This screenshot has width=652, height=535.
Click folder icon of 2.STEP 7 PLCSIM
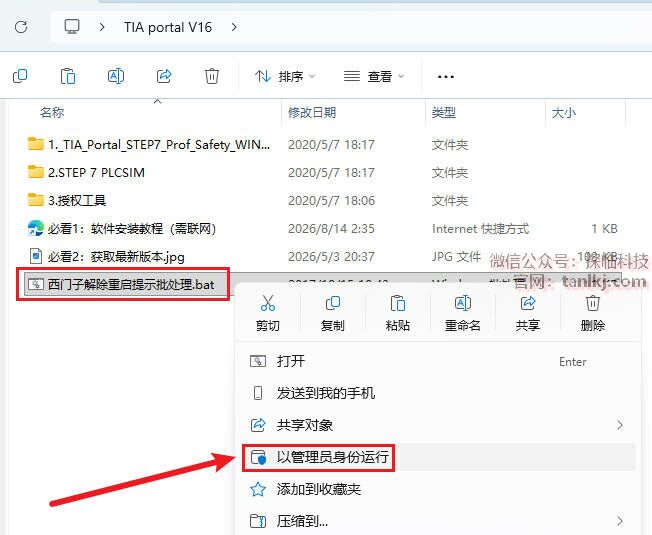36,172
